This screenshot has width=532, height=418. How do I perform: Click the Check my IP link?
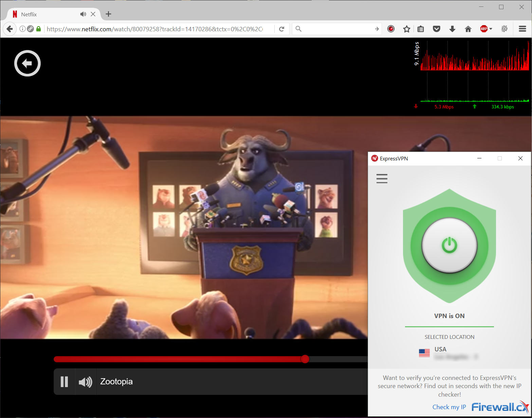coord(449,407)
